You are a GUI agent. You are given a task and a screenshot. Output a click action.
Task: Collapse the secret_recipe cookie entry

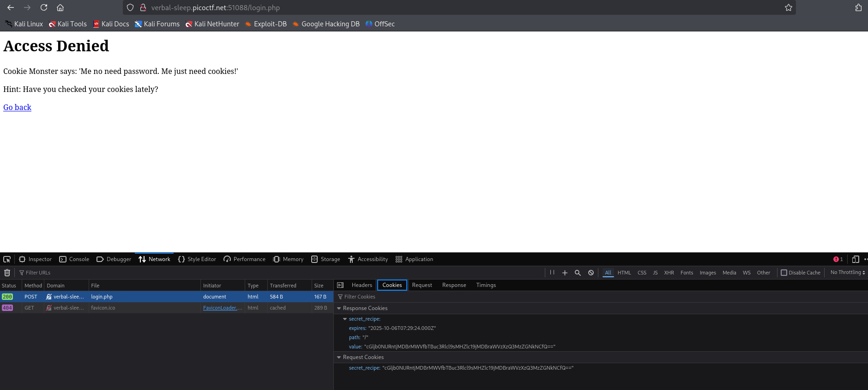point(344,319)
